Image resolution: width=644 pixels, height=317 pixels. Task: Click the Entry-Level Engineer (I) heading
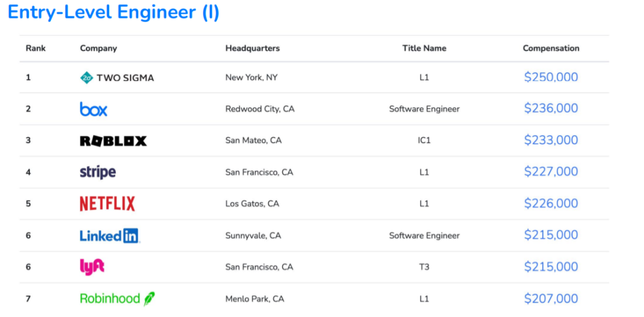tap(113, 13)
